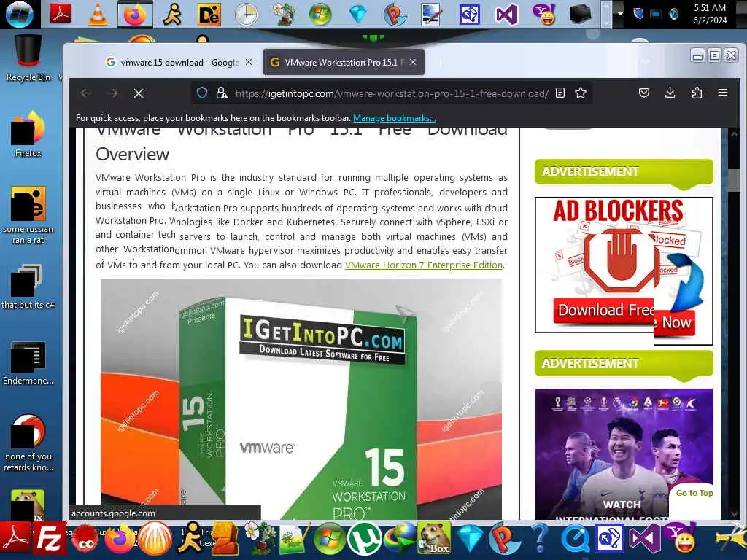Open the Recycle Bin desktop icon
The height and width of the screenshot is (560, 747).
[x=28, y=59]
